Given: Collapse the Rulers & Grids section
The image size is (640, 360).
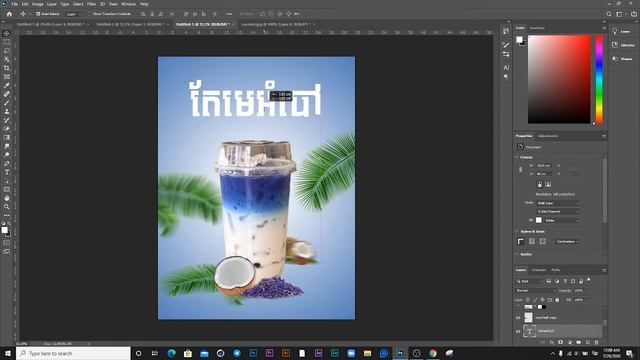Looking at the screenshot, I should [x=517, y=231].
